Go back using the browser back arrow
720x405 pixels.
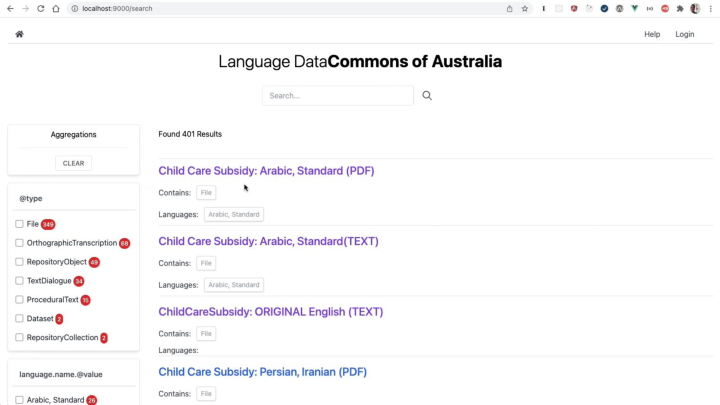[9, 8]
